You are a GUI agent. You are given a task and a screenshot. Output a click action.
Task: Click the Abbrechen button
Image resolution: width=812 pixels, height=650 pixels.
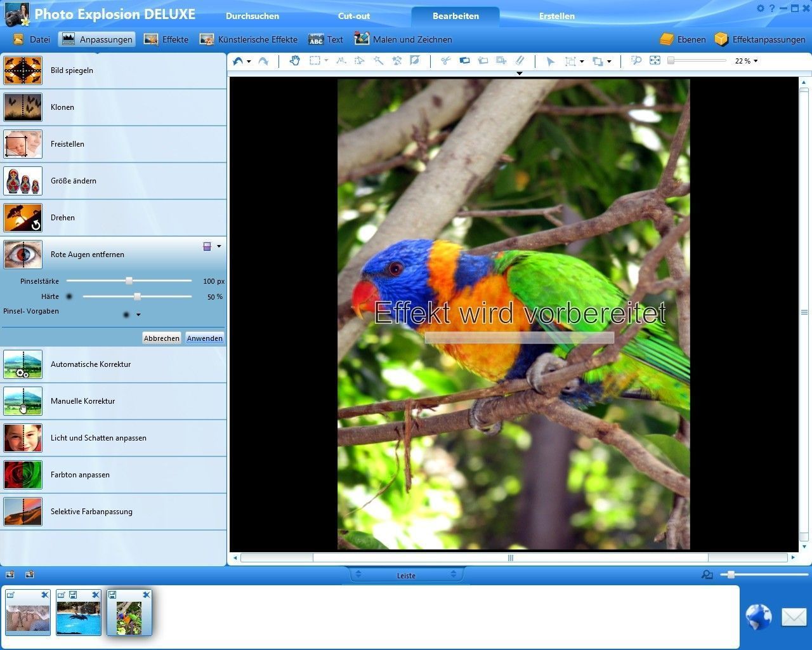(x=161, y=338)
